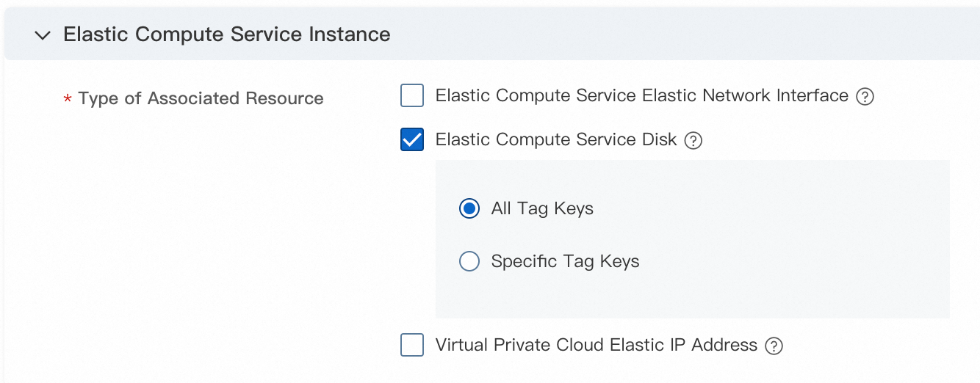Collapse the Elastic Compute Service Instance section chevron
Image resolution: width=980 pixels, height=383 pixels.
(x=43, y=35)
